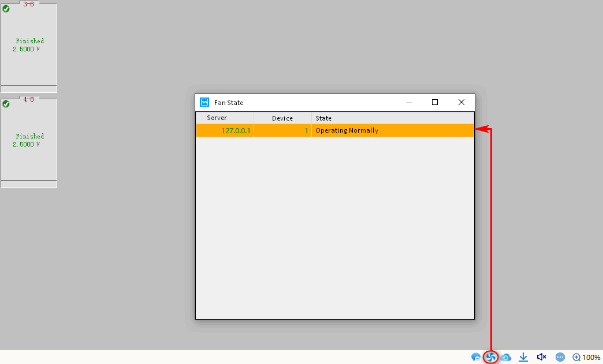Image resolution: width=603 pixels, height=364 pixels.
Task: Select channel 3-8 Finished panel
Action: [x=29, y=45]
